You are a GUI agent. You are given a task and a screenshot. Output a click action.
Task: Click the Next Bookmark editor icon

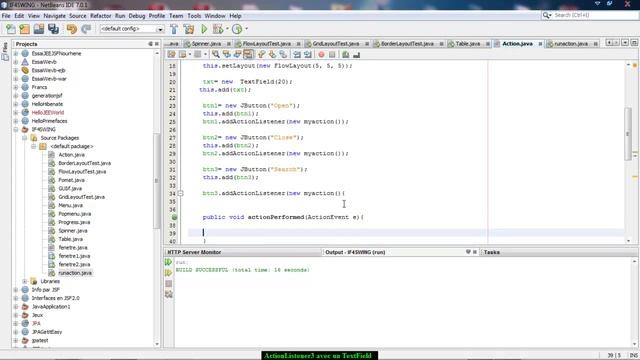[272, 55]
